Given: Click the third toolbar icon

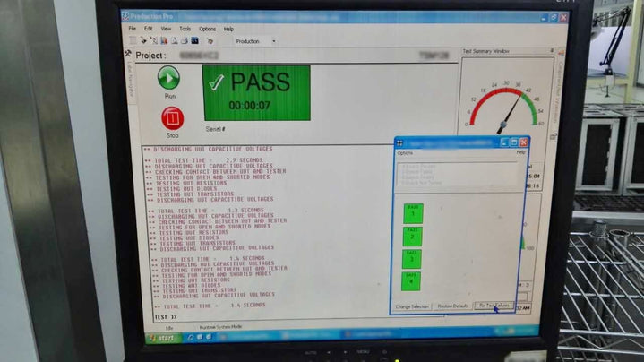Looking at the screenshot, I should [x=153, y=40].
